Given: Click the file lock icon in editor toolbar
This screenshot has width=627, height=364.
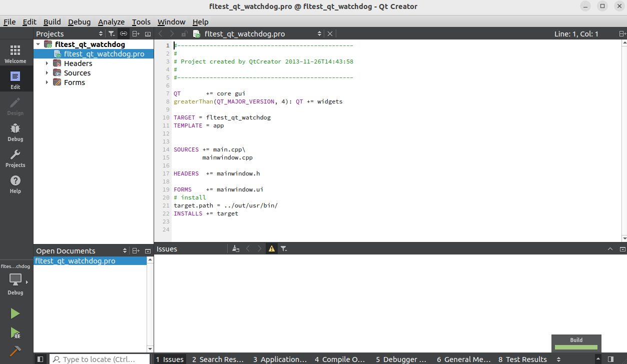Looking at the screenshot, I should pos(184,33).
